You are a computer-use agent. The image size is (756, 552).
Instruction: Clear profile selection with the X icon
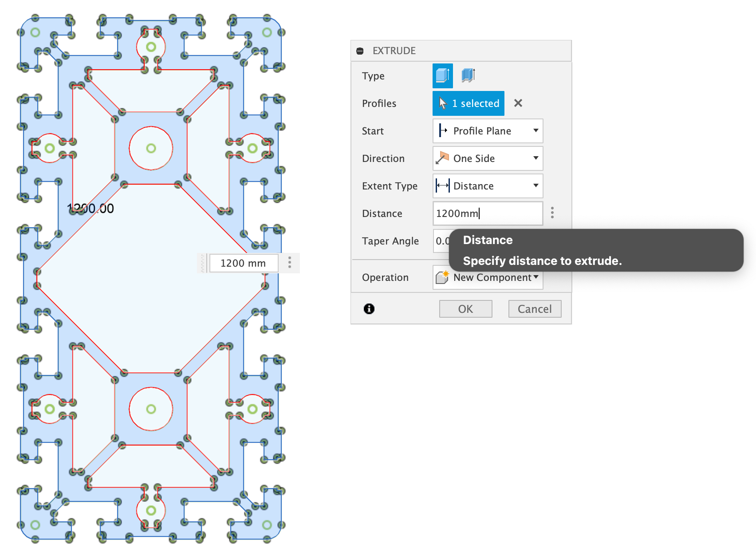click(518, 103)
